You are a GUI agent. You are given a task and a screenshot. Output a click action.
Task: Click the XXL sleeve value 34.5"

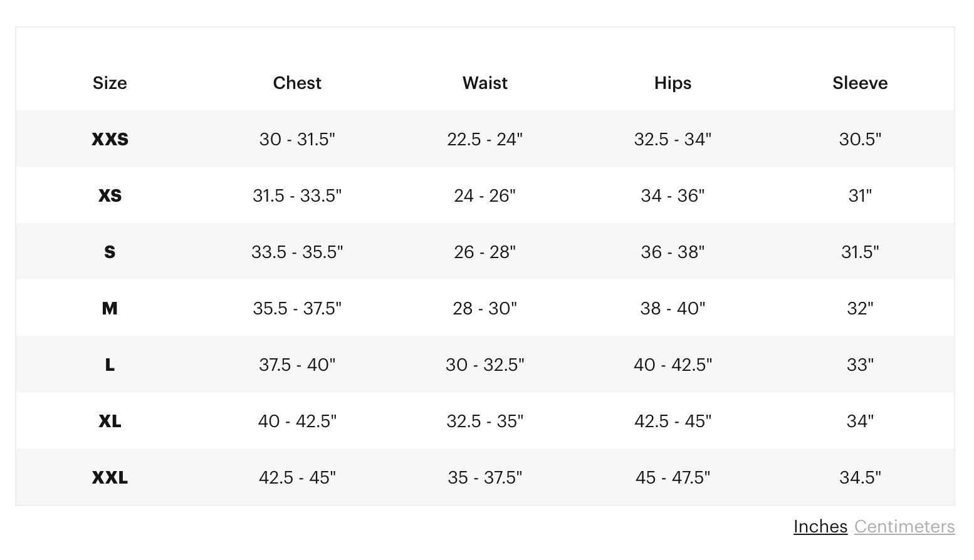click(860, 477)
